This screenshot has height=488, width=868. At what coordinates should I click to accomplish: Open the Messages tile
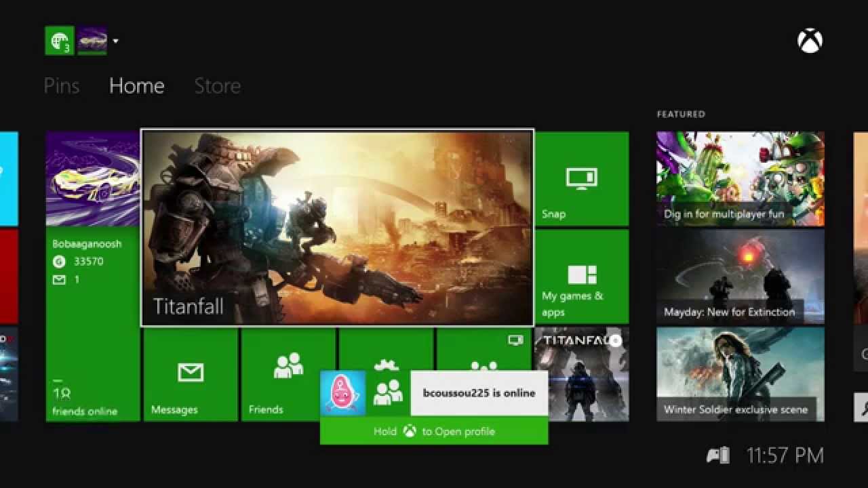click(191, 374)
